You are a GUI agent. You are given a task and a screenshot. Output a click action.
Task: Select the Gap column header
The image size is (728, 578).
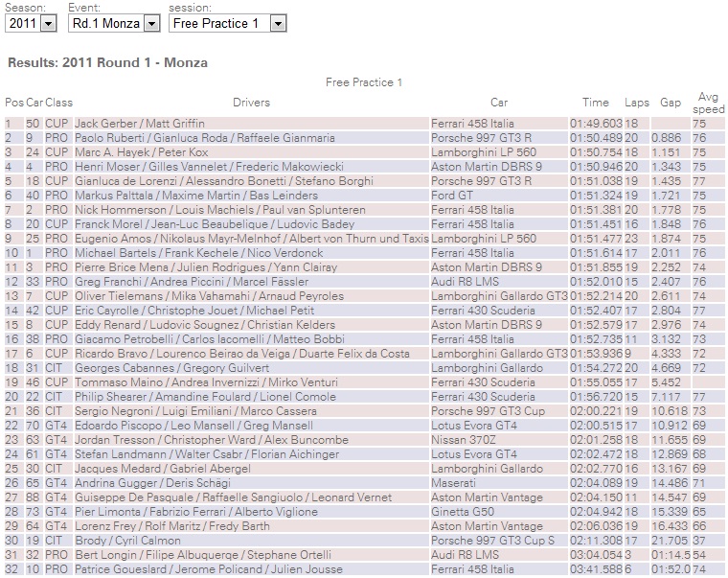coord(670,103)
